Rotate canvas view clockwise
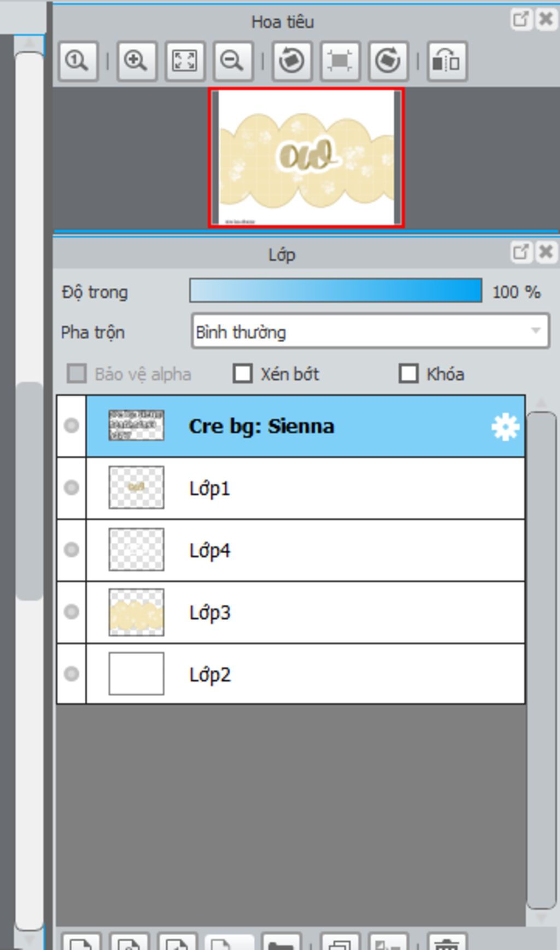Image resolution: width=560 pixels, height=950 pixels. 388,61
